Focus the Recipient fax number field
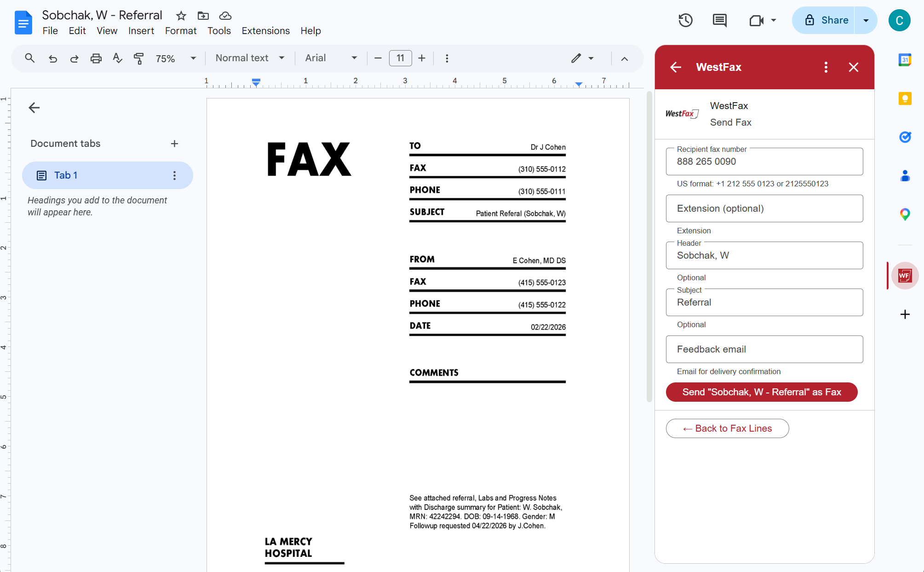Screen dimensions: 924x572 tap(764, 162)
